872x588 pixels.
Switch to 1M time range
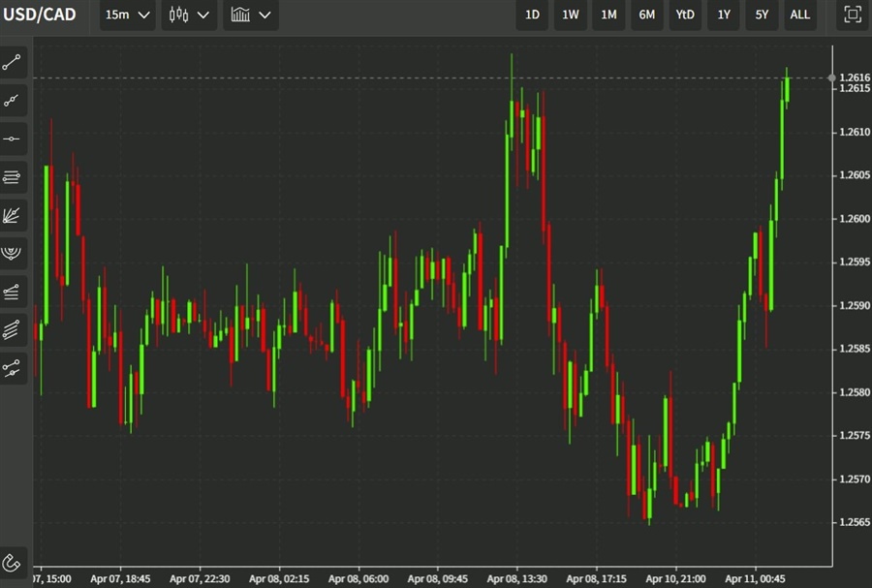[x=609, y=15]
